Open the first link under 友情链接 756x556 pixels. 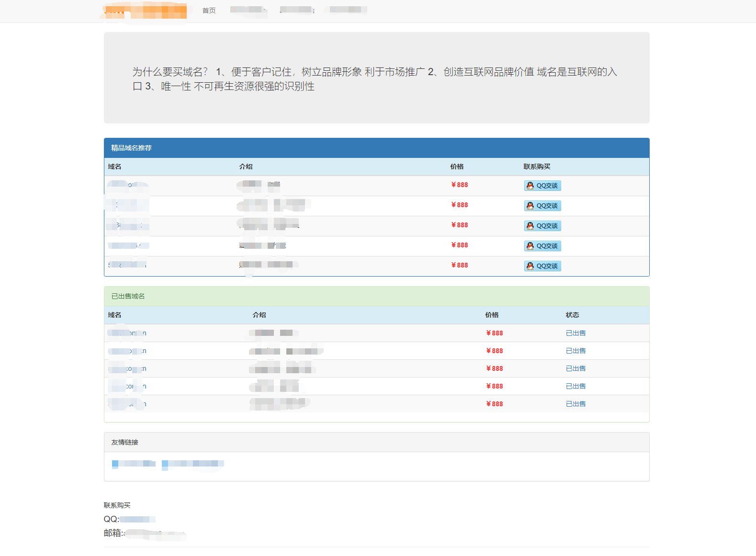[x=134, y=464]
